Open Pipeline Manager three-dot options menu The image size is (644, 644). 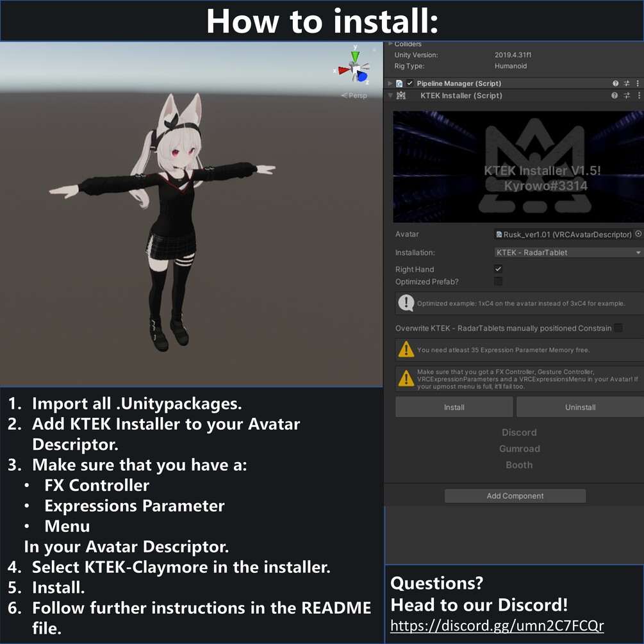[x=638, y=83]
